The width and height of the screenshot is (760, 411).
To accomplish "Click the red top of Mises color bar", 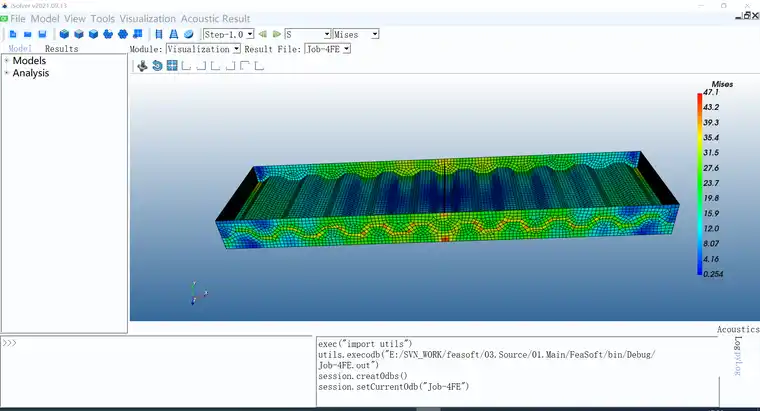I will click(x=699, y=98).
